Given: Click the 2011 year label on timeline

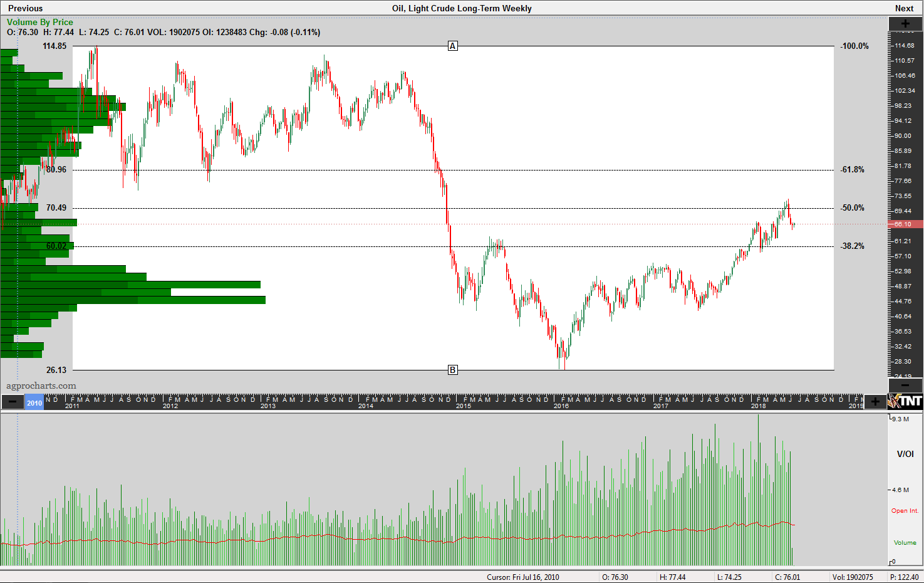Looking at the screenshot, I should pyautogui.click(x=72, y=406).
